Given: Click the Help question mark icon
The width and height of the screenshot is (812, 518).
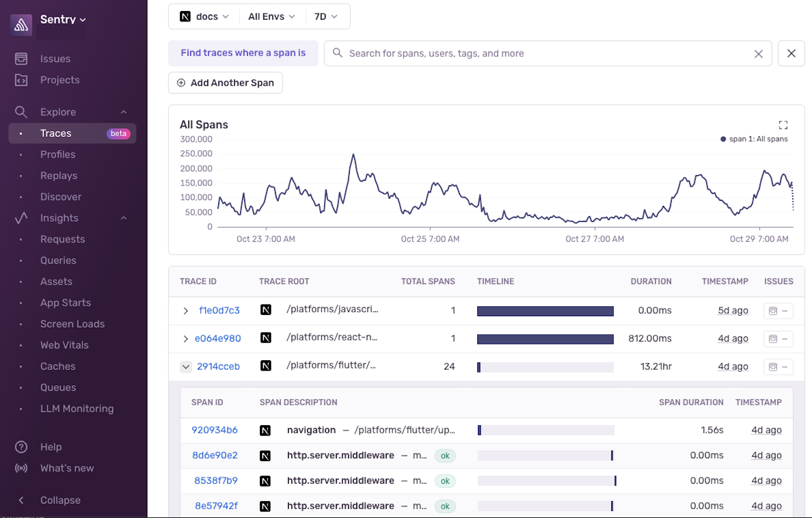Looking at the screenshot, I should (21, 447).
